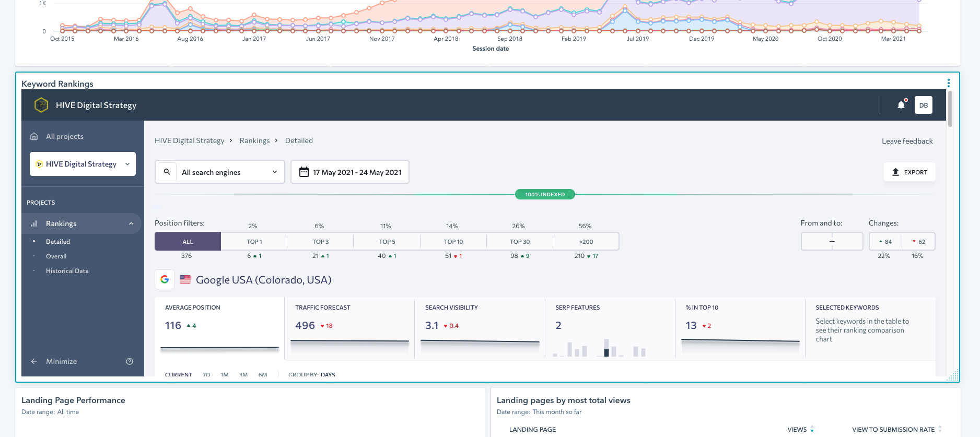Expand HIVE Digital Strategy project dropdown
The height and width of the screenshot is (437, 980).
click(x=83, y=164)
